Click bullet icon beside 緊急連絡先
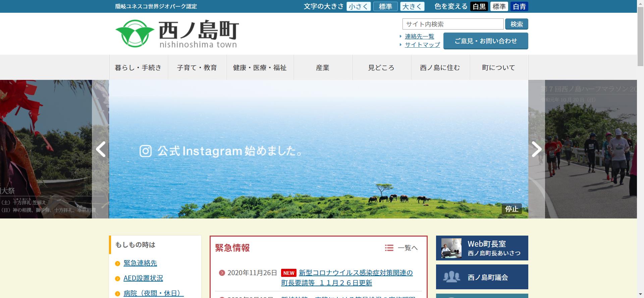 tap(117, 263)
